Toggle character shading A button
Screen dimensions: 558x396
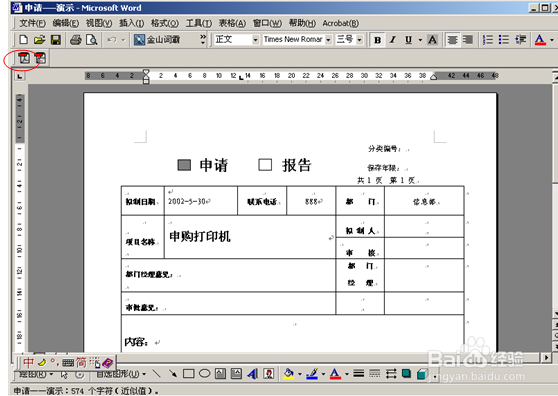432,40
